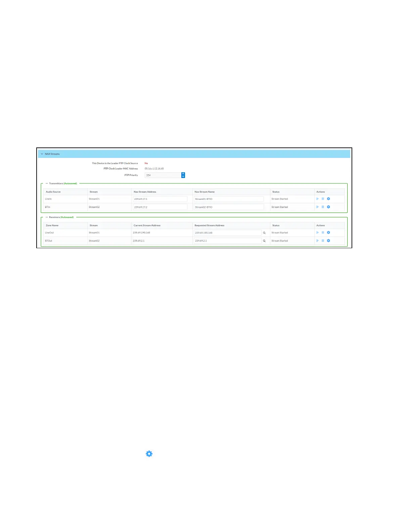411x532 pixels.
Task: Stop the LineIn transmitter stream
Action: click(x=323, y=199)
